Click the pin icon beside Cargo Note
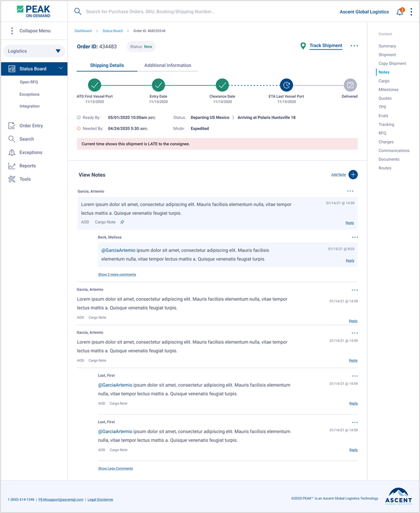This screenshot has height=513, width=420. (x=122, y=222)
